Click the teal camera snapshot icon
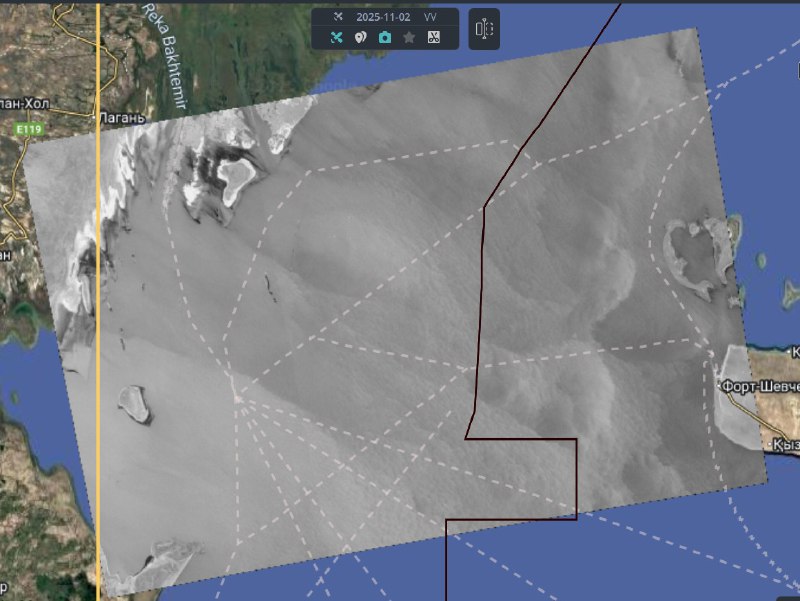The width and height of the screenshot is (800, 601). pos(385,38)
